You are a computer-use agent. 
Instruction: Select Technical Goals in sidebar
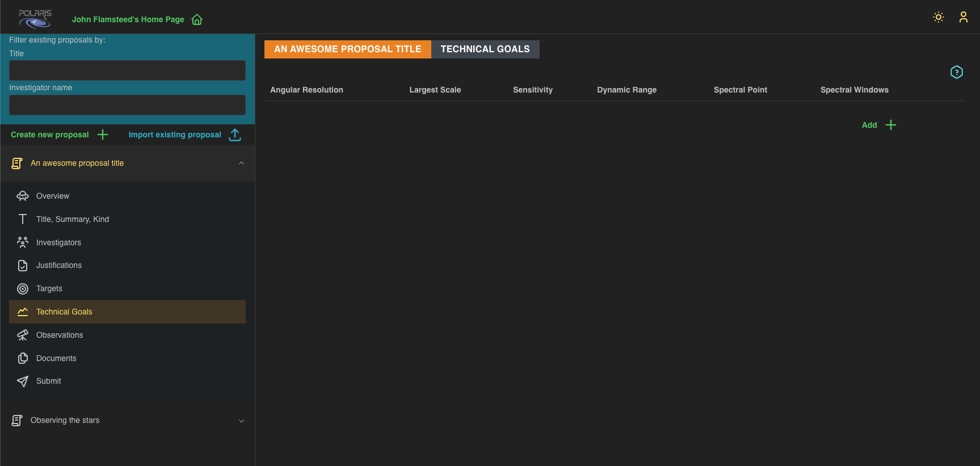click(x=127, y=312)
